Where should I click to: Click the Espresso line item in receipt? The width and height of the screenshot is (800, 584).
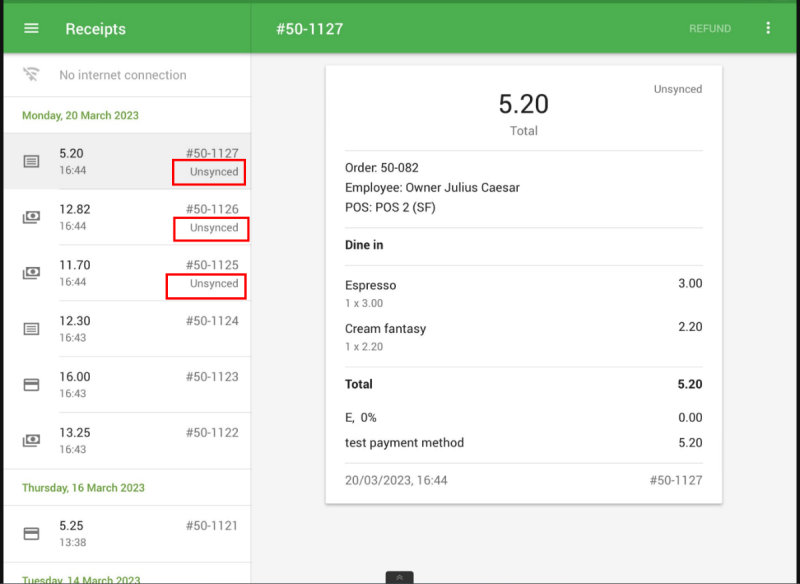click(371, 285)
